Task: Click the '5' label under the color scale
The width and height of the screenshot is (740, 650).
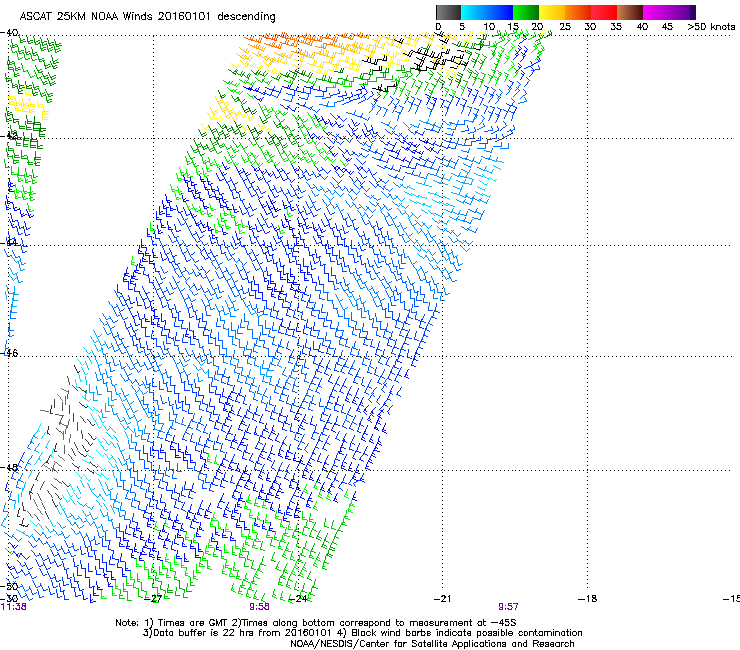Action: click(x=462, y=27)
